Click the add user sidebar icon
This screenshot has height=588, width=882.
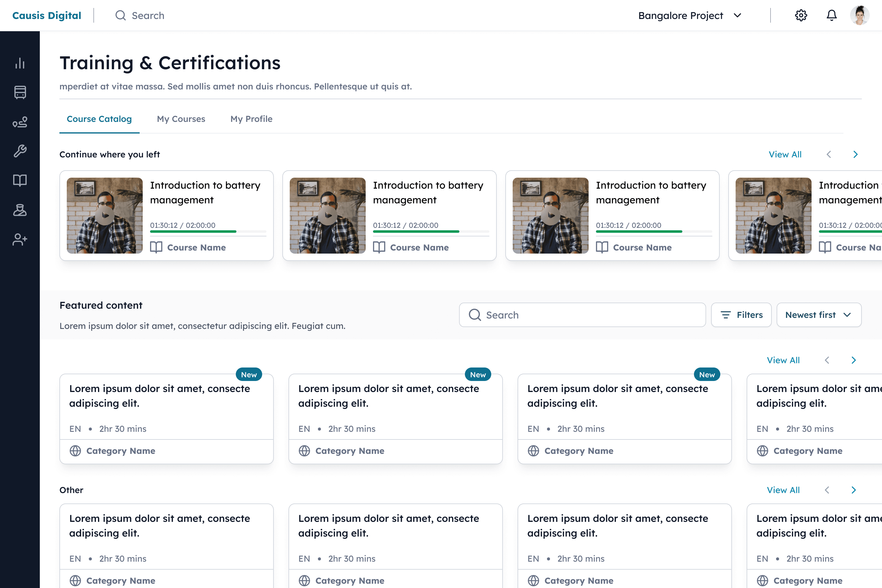point(20,239)
